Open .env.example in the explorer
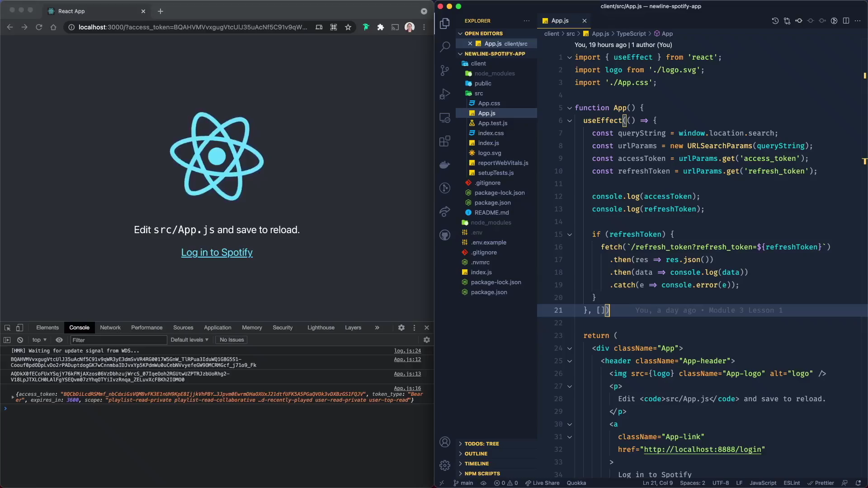This screenshot has height=488, width=868. pos(488,243)
